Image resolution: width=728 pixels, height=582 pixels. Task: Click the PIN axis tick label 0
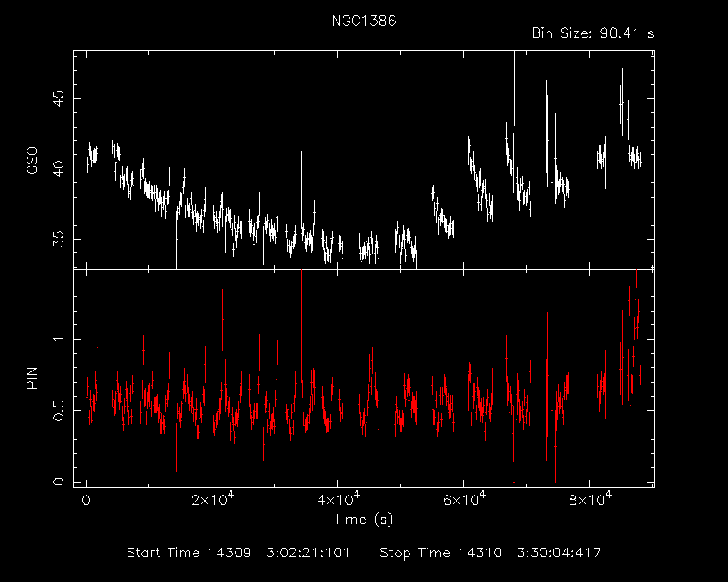pos(58,482)
